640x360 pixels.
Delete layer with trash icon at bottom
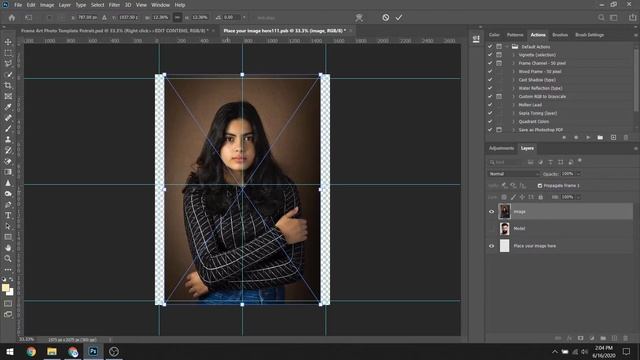pos(626,338)
